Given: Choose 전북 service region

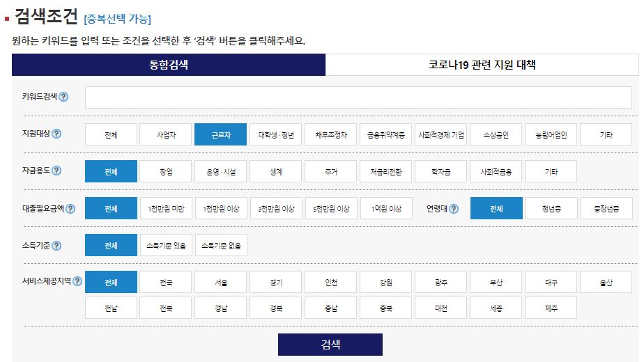Looking at the screenshot, I should pos(166,308).
